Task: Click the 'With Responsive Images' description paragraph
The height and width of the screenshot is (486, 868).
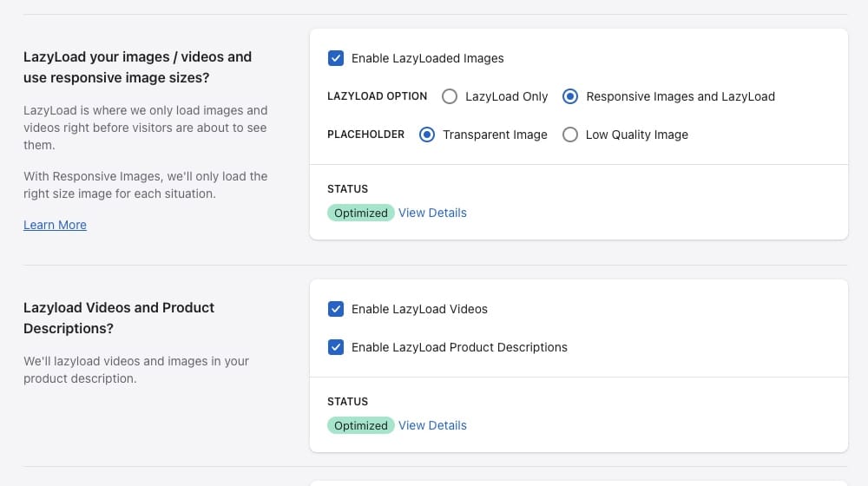Action: tap(145, 185)
